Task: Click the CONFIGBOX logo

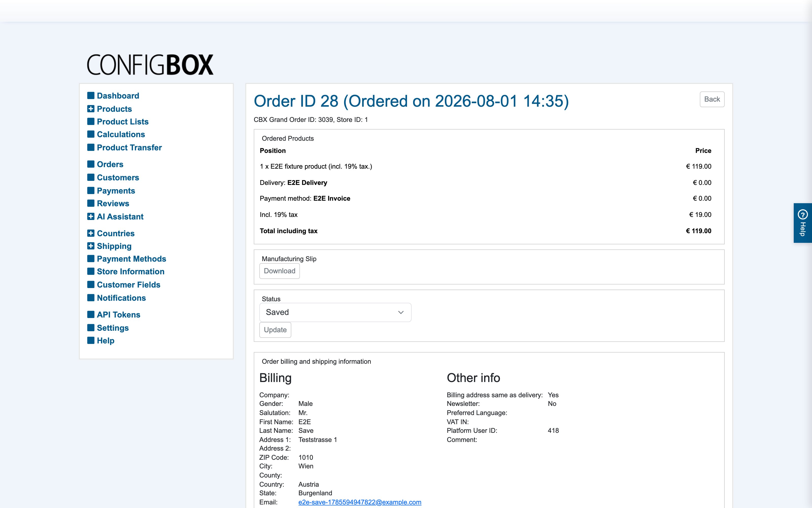Action: pos(150,65)
